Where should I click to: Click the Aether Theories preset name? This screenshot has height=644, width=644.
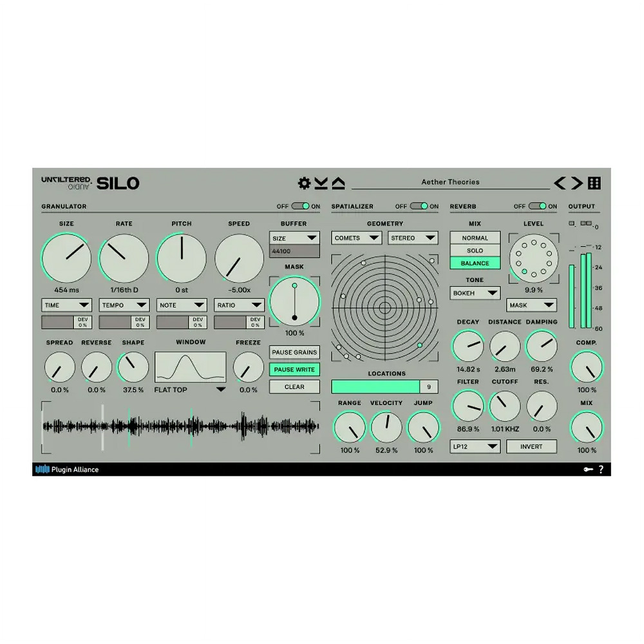[x=451, y=182]
